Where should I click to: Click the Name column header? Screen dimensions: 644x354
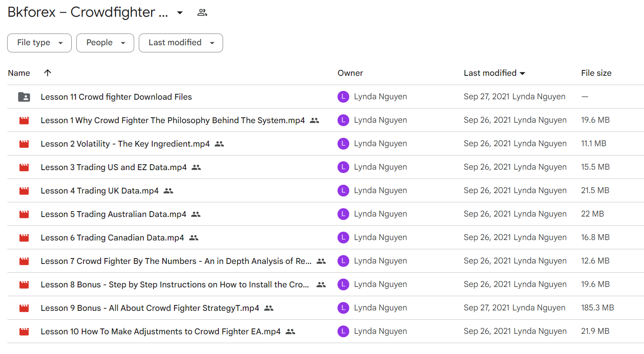[19, 73]
